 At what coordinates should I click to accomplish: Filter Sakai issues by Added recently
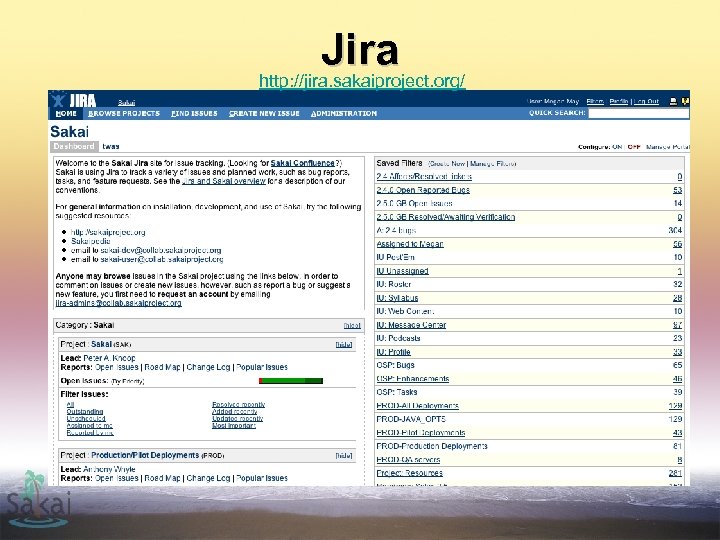point(235,411)
